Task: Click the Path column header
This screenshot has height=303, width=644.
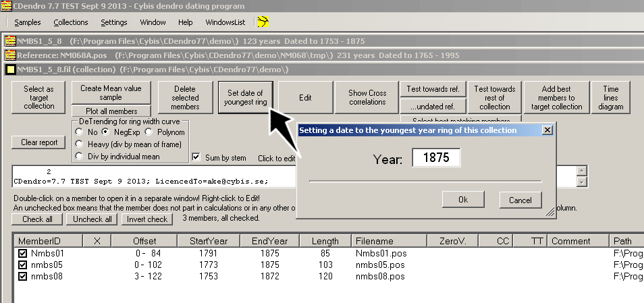Action: (626, 241)
